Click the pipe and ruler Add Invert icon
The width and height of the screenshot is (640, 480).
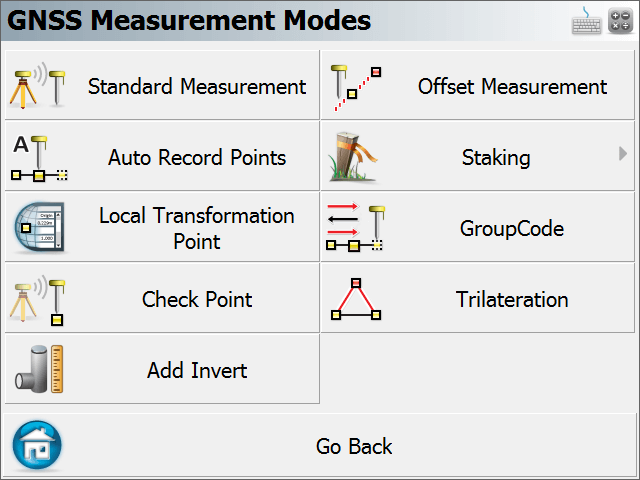pyautogui.click(x=39, y=369)
